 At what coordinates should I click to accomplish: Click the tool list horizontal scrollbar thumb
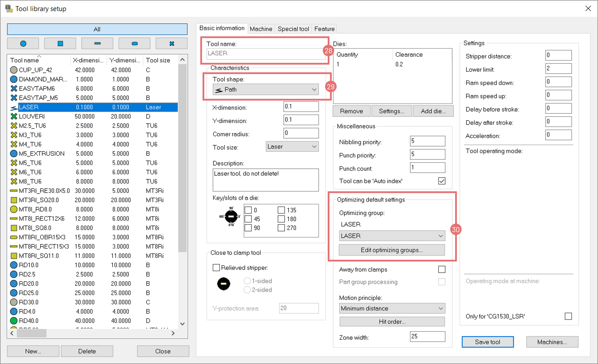coord(31,333)
